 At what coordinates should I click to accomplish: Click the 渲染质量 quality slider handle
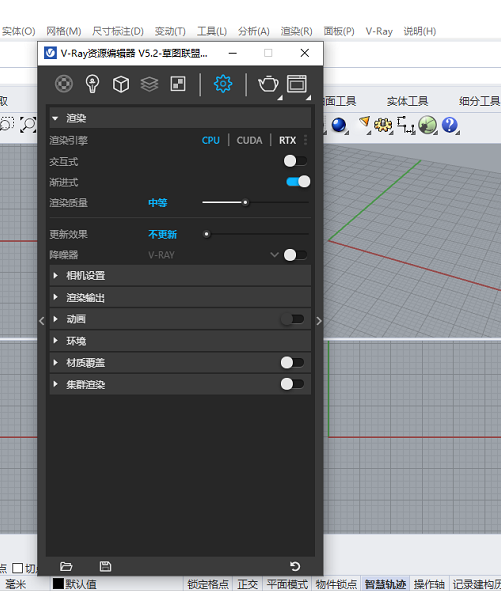(x=245, y=202)
